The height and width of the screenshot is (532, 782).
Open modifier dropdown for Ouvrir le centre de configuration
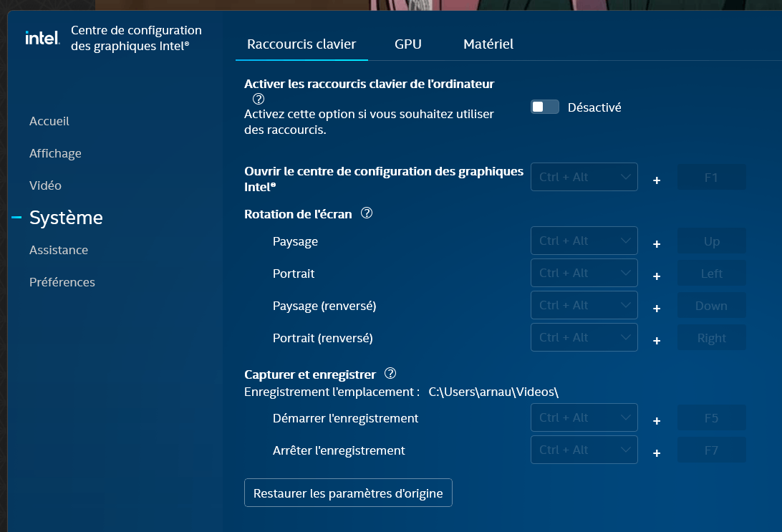pos(584,177)
